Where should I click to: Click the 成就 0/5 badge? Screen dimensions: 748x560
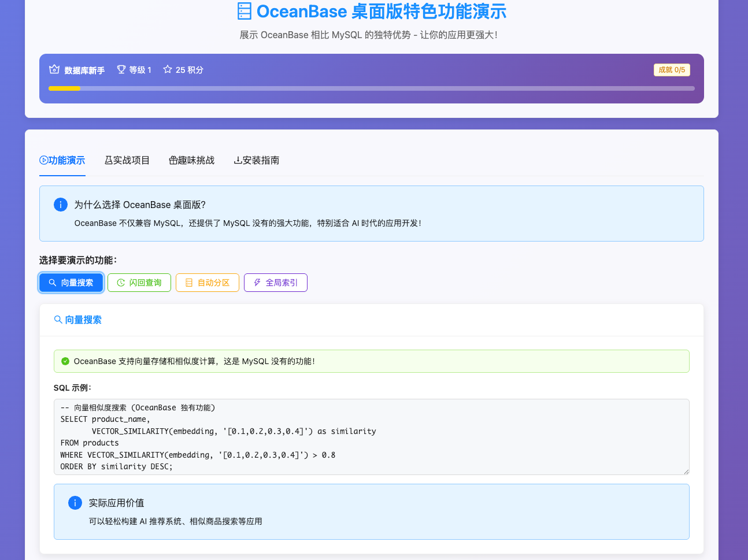pyautogui.click(x=672, y=69)
